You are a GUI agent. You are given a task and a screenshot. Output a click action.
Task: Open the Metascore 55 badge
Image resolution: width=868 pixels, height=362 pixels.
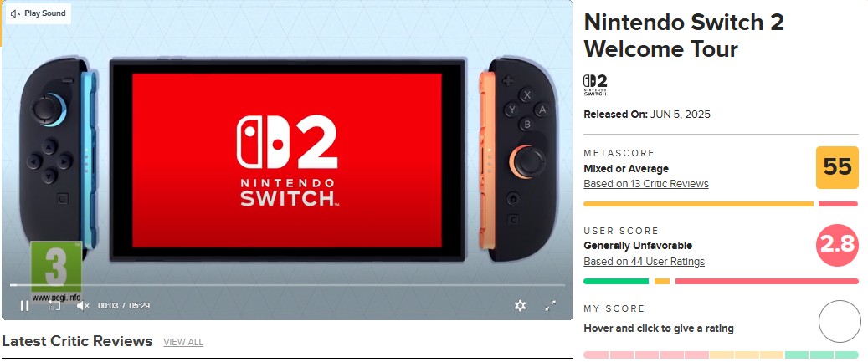(837, 167)
